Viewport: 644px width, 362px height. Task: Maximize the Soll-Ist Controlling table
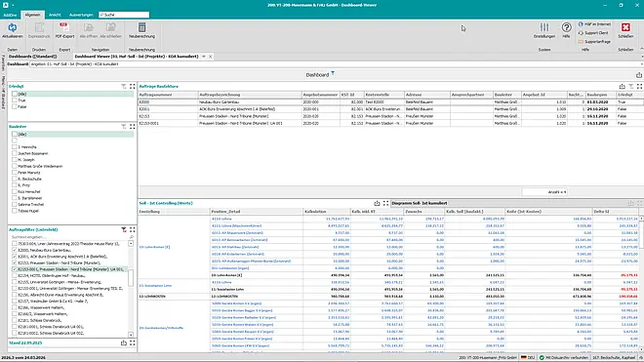385,203
